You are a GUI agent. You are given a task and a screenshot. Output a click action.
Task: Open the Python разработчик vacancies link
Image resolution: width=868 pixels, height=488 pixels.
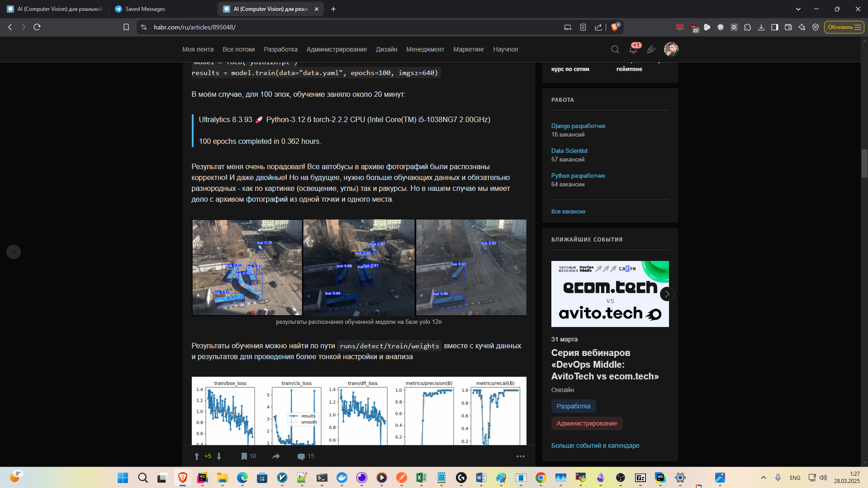(x=578, y=175)
